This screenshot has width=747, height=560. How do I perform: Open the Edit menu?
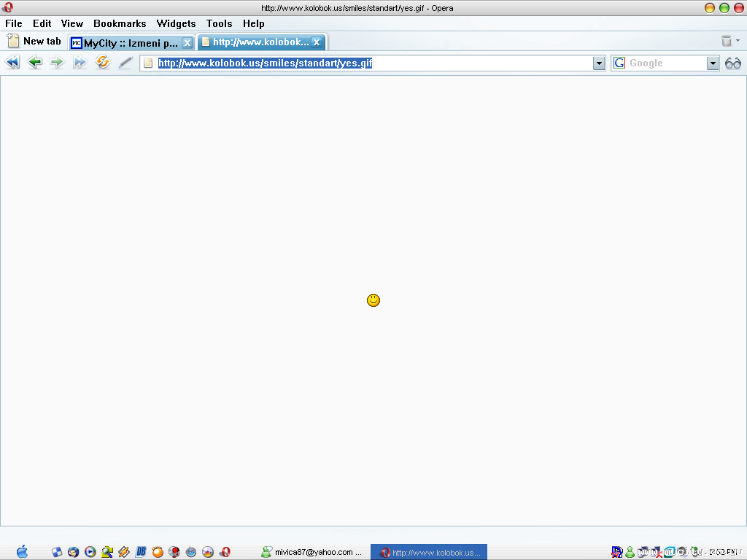[42, 23]
